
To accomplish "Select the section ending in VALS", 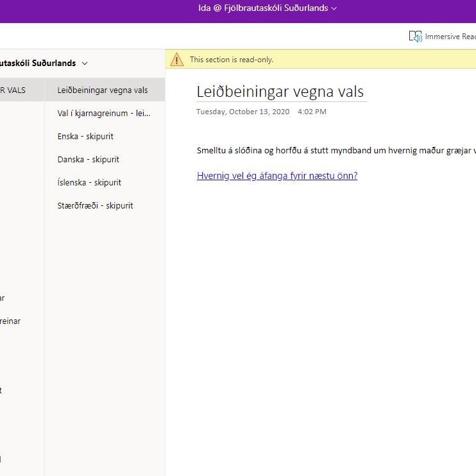I will 13,90.
